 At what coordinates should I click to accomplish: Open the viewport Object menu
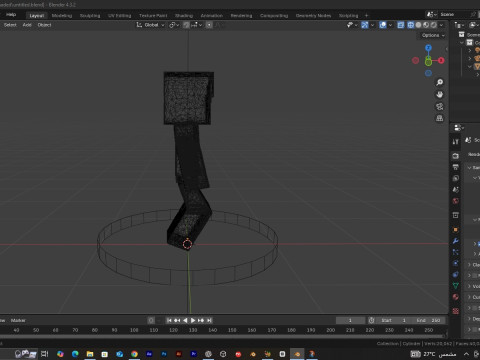pyautogui.click(x=44, y=25)
